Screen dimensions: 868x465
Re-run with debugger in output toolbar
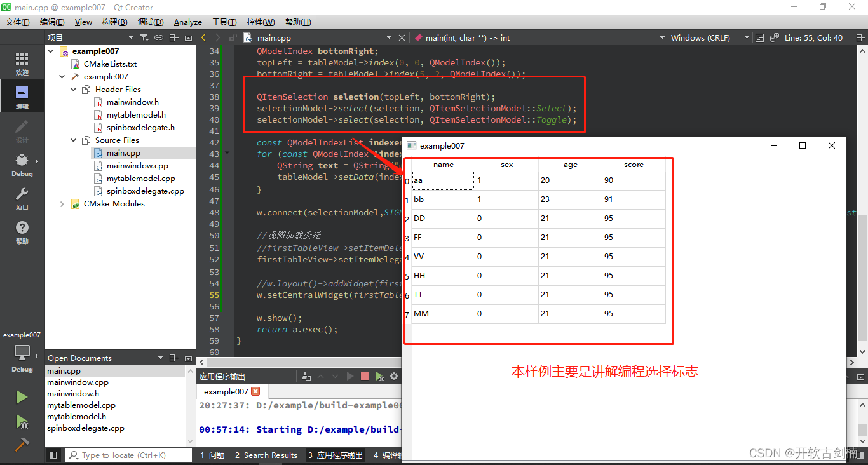(379, 376)
